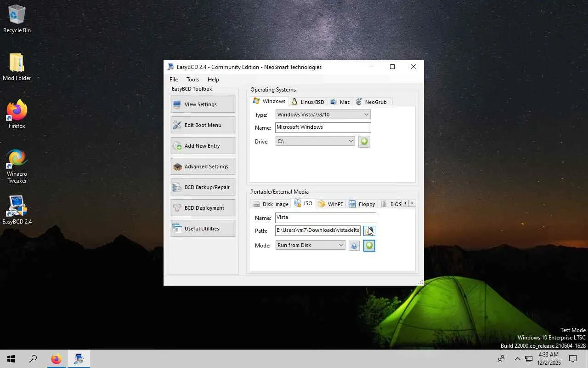Switch to the WinPE tab
Image resolution: width=588 pixels, height=368 pixels.
click(x=331, y=204)
